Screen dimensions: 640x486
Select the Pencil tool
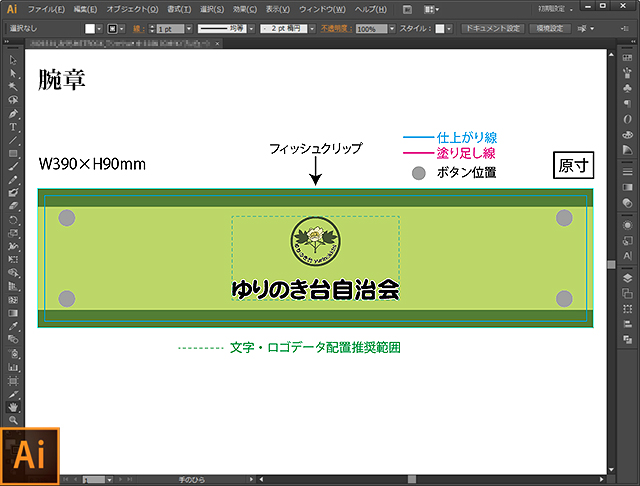pyautogui.click(x=13, y=180)
